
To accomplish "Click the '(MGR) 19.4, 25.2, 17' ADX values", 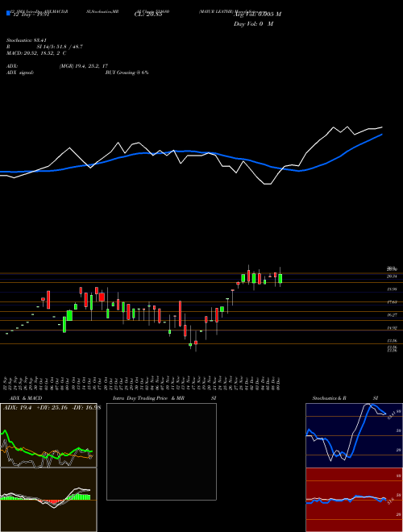I will coord(84,66).
